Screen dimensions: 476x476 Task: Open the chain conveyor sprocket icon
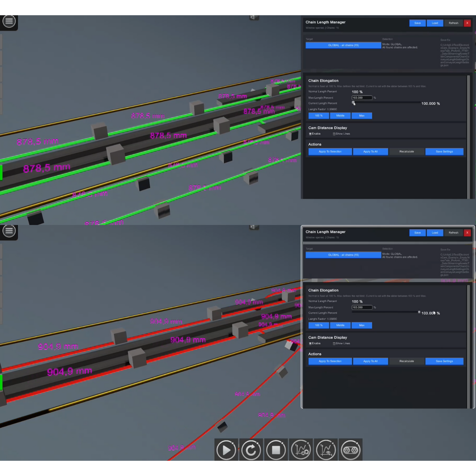point(351,450)
